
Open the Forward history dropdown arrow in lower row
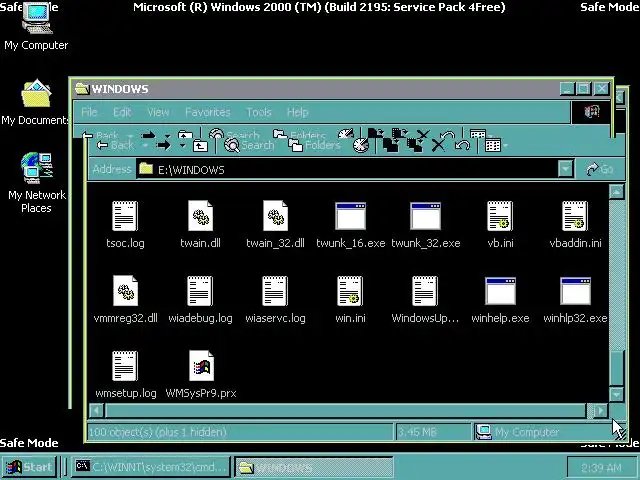click(182, 146)
